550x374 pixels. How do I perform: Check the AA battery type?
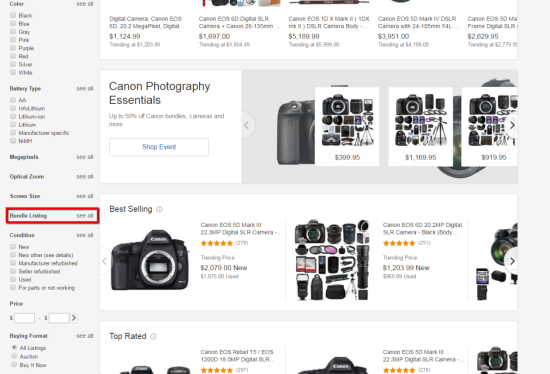(x=13, y=100)
